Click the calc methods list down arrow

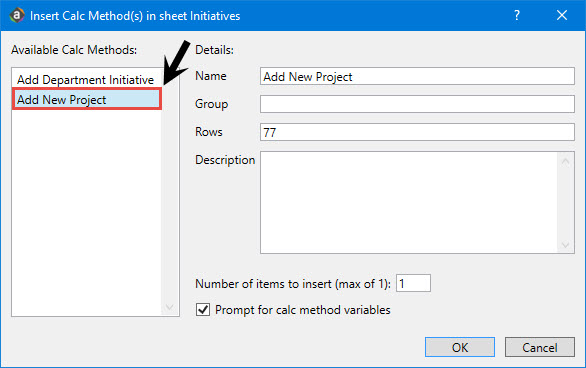point(169,307)
